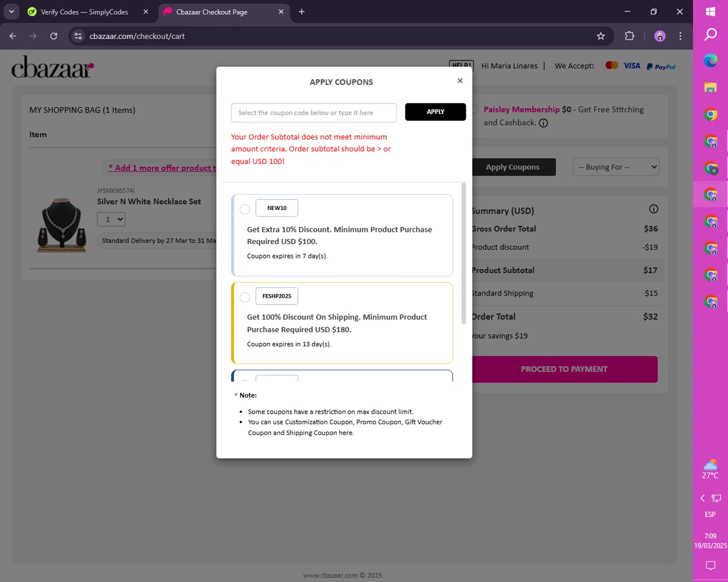Bookmark this page with the star
Screen dimensions: 728x582
(x=601, y=36)
